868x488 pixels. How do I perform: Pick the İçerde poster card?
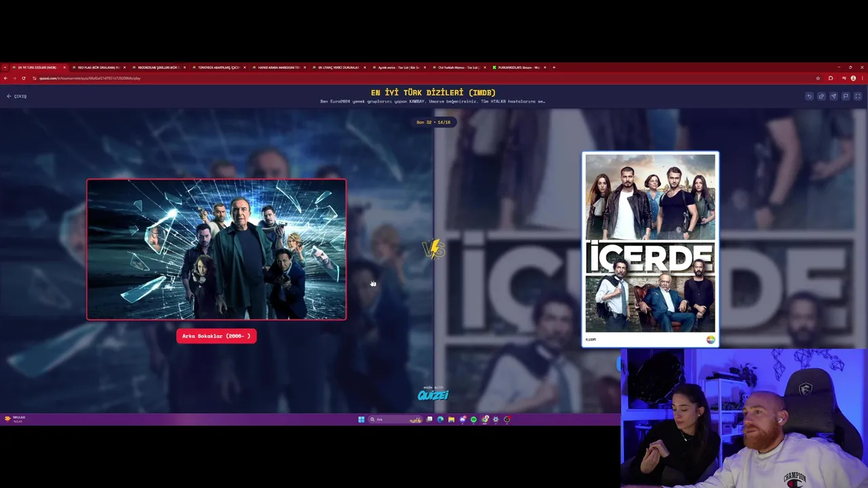(x=650, y=249)
